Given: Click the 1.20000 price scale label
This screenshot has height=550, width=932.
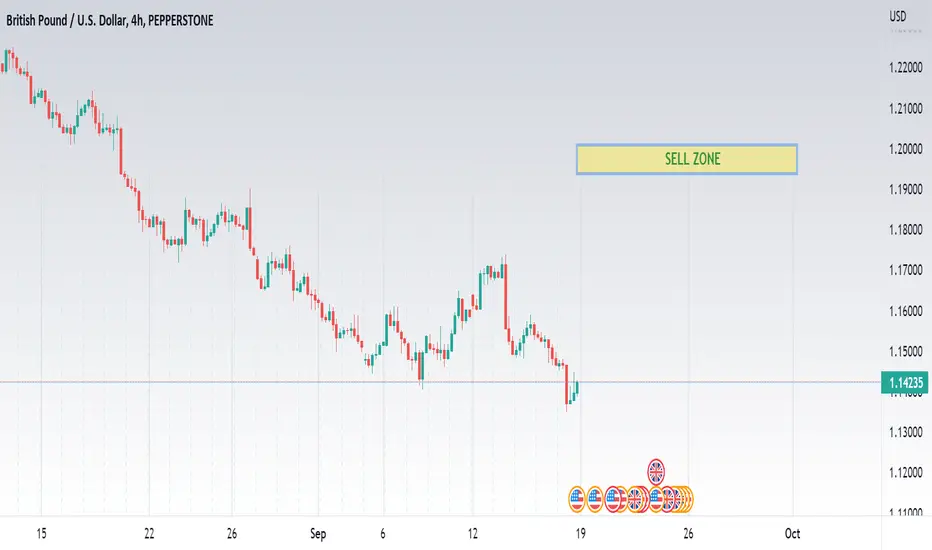Looking at the screenshot, I should [906, 149].
